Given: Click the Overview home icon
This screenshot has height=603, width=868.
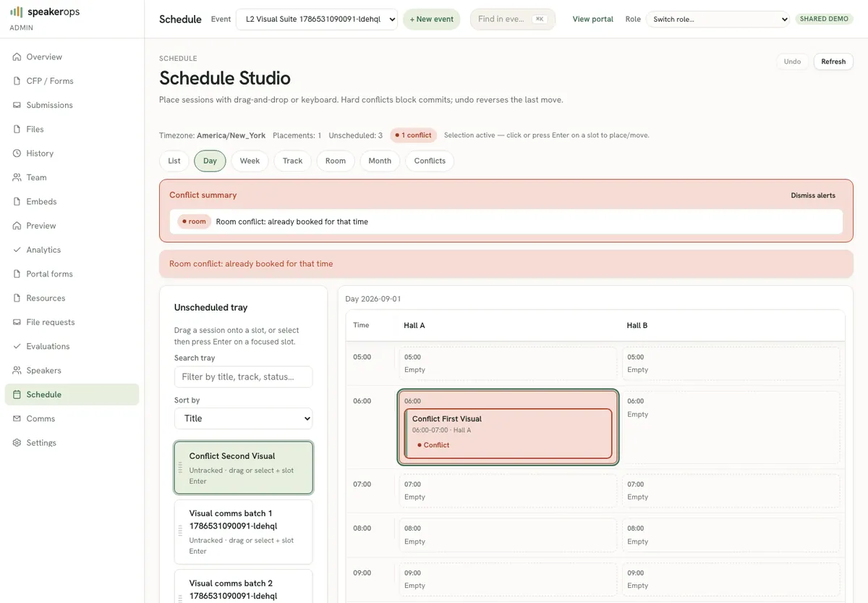Looking at the screenshot, I should 17,56.
